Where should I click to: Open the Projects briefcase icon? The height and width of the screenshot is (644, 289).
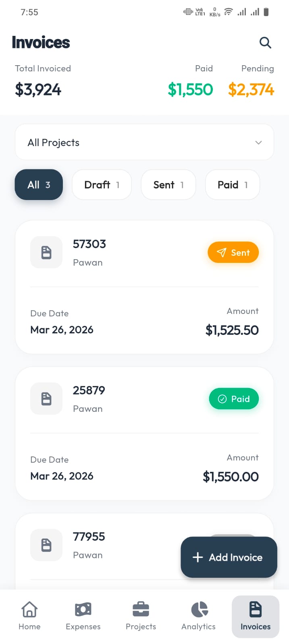(141, 609)
